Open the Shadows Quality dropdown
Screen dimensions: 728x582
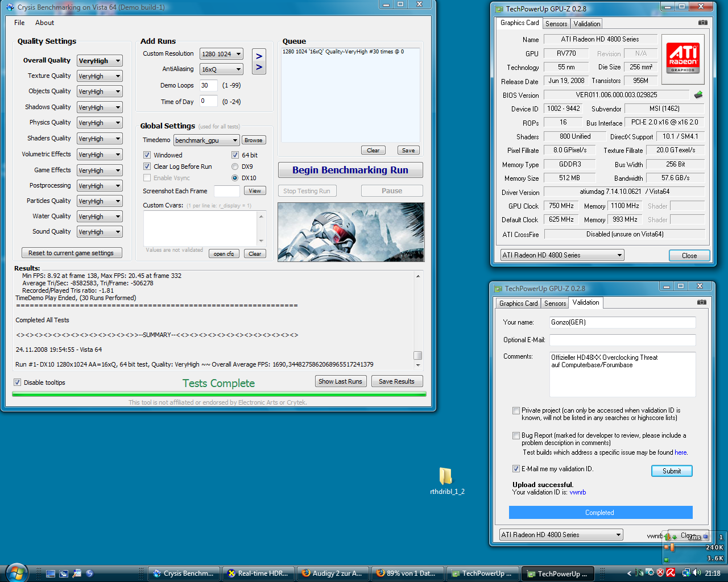click(100, 107)
